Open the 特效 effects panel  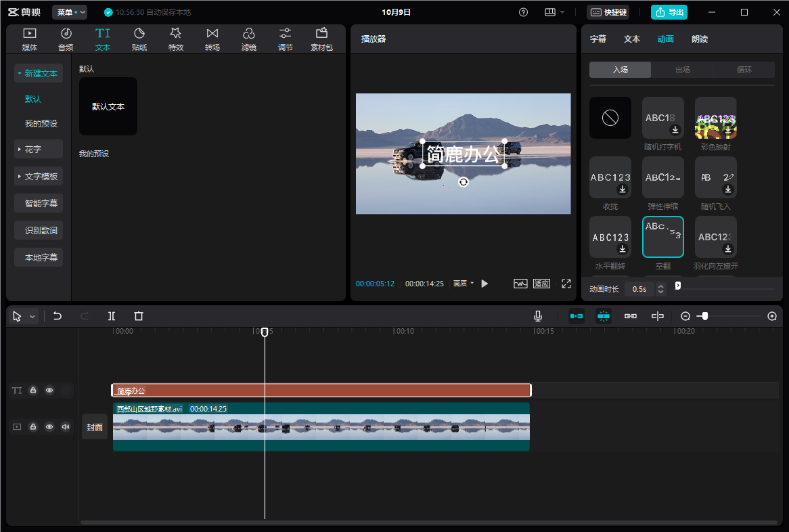pyautogui.click(x=176, y=39)
